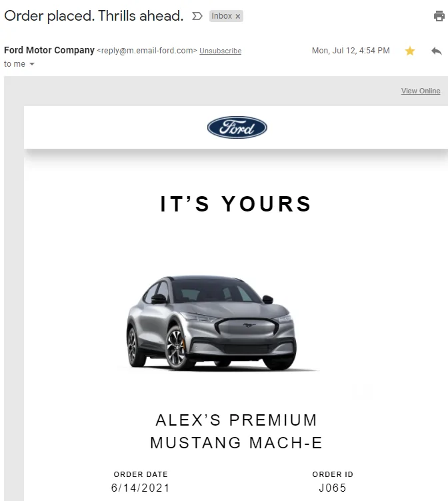The image size is (448, 501).
Task: Remove the Inbox label with the x
Action: tap(238, 16)
